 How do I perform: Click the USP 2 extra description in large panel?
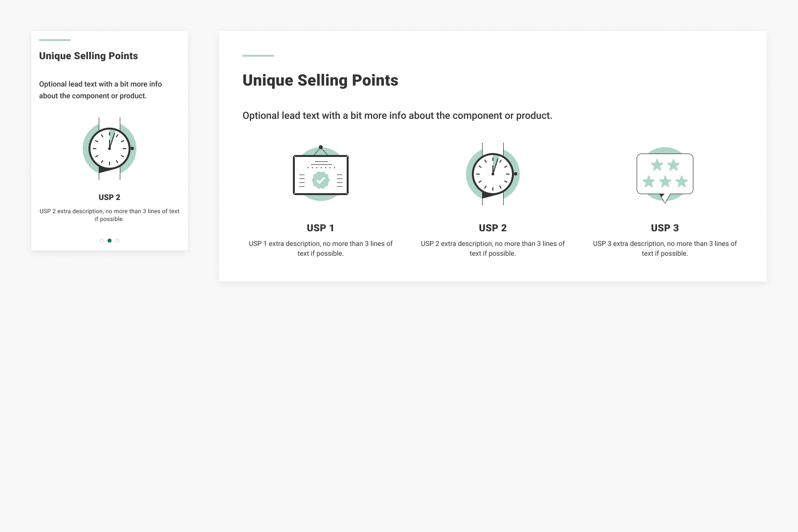pos(493,248)
